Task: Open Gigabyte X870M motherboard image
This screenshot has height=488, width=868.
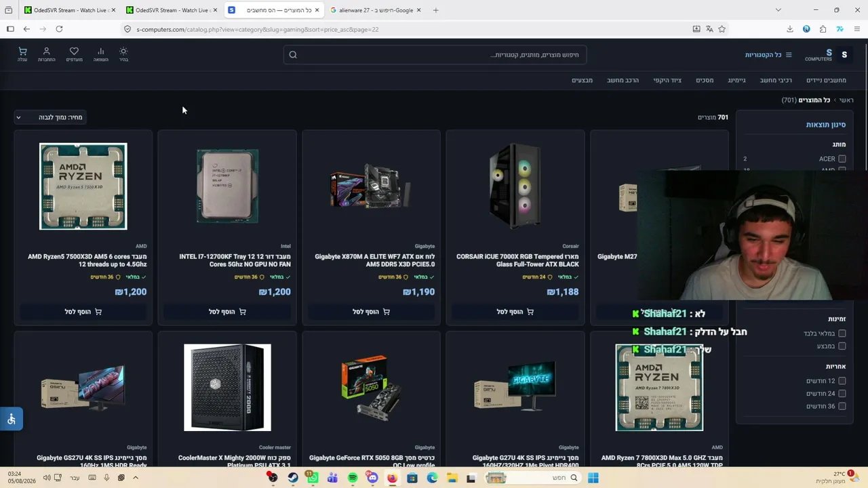Action: [x=371, y=186]
